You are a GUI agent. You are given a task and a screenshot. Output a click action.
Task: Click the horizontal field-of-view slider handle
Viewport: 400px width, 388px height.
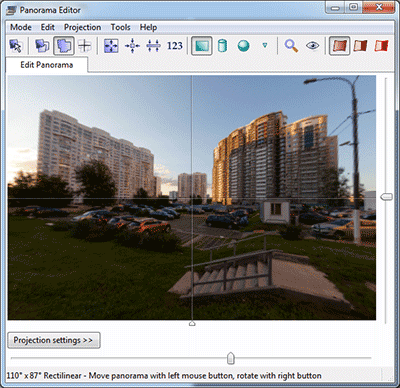click(230, 358)
